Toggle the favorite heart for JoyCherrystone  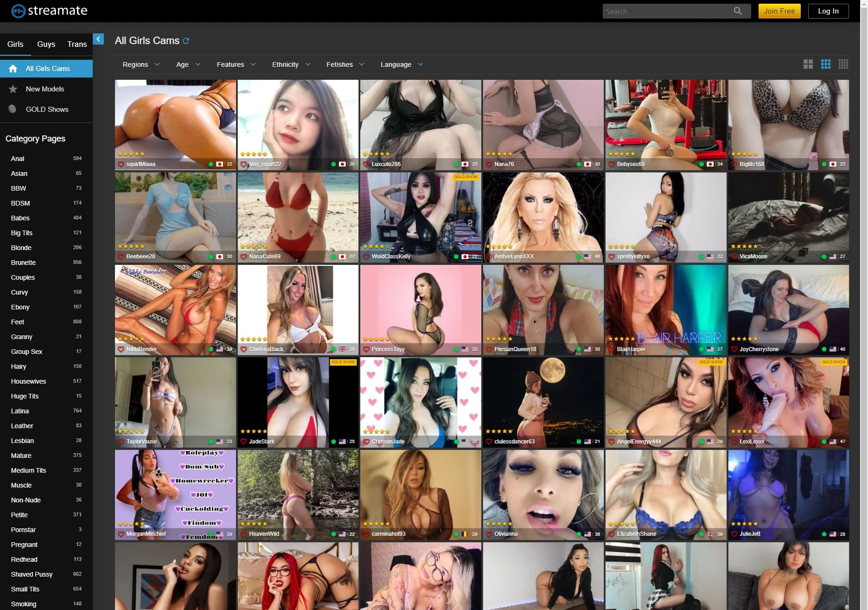pos(734,349)
